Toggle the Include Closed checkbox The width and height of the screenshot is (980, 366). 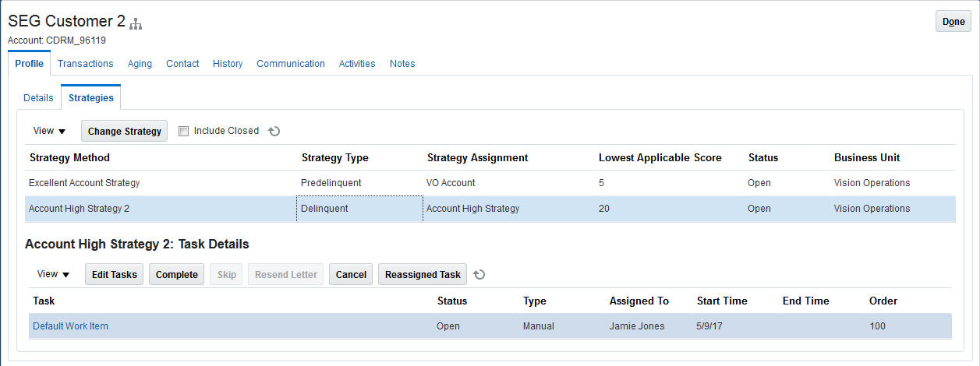click(184, 132)
